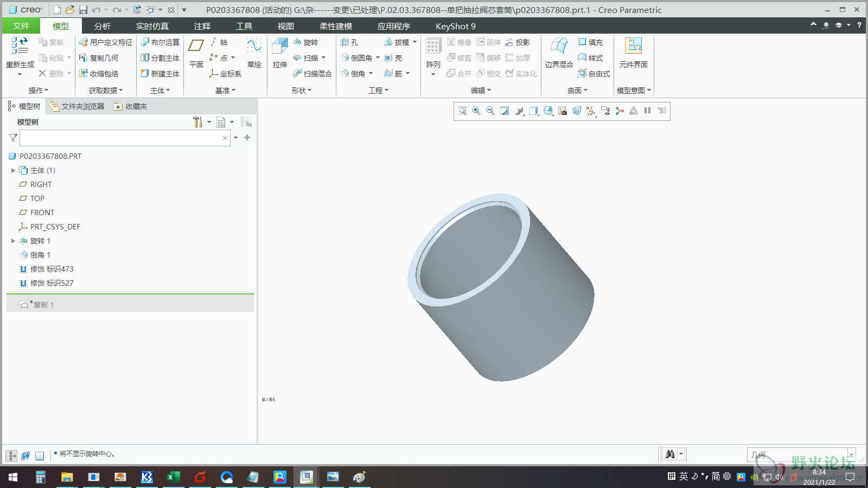Click the Windows Start button
Image resolution: width=868 pixels, height=488 pixels.
[x=13, y=477]
